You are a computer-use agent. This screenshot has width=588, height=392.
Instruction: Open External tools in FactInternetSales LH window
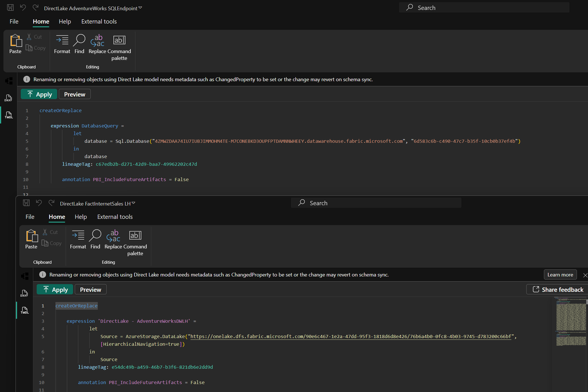click(x=115, y=217)
